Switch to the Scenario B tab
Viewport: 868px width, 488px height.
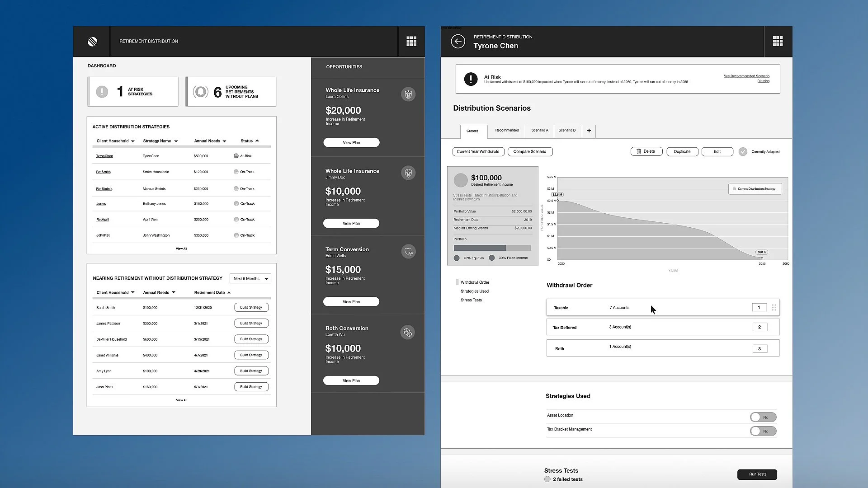pos(567,130)
